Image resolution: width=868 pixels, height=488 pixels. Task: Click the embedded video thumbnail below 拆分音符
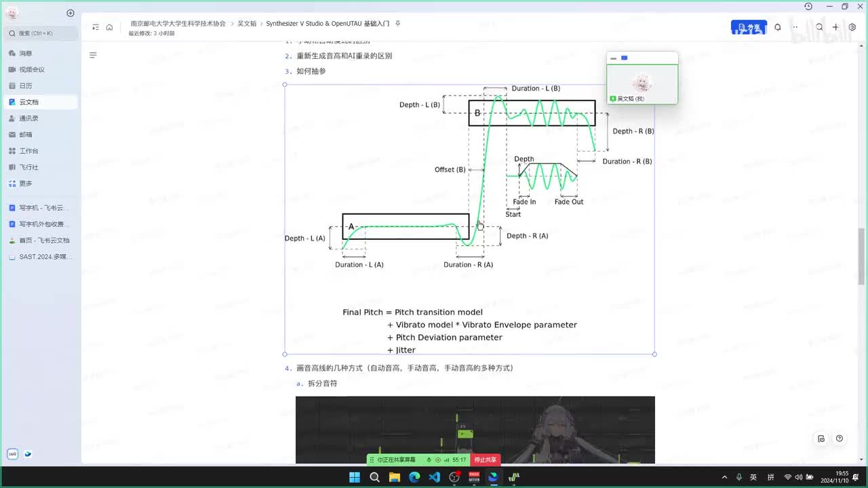point(475,430)
